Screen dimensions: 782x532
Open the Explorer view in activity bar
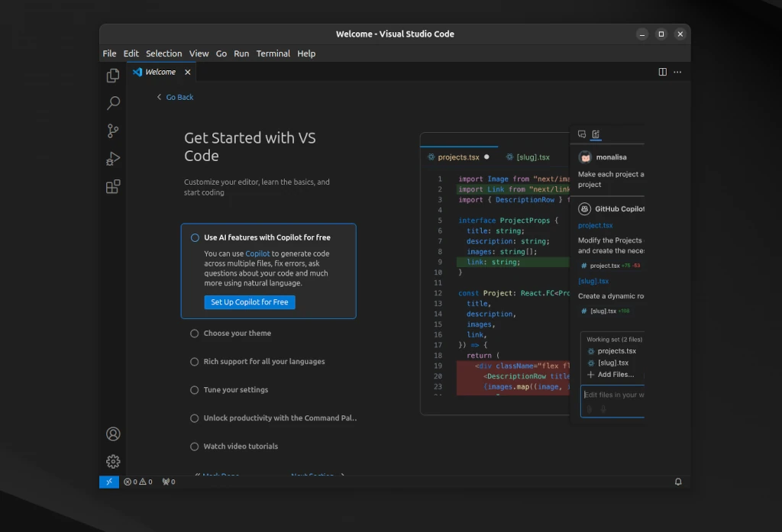tap(113, 76)
